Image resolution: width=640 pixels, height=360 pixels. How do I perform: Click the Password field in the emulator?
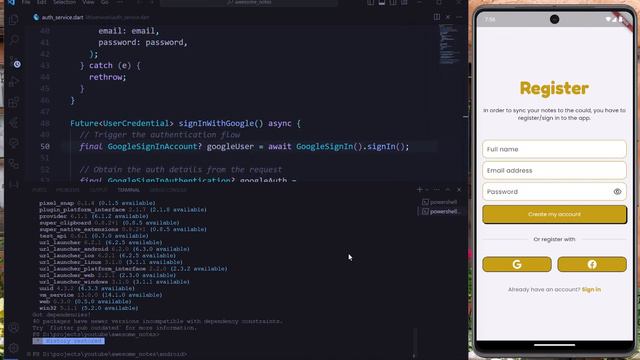click(x=554, y=192)
